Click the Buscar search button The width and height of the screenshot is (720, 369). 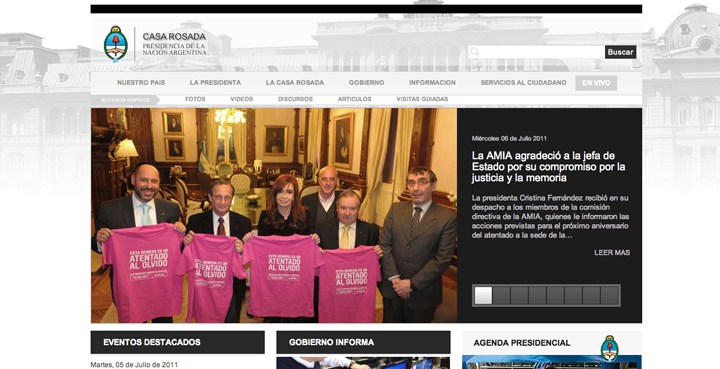(620, 52)
